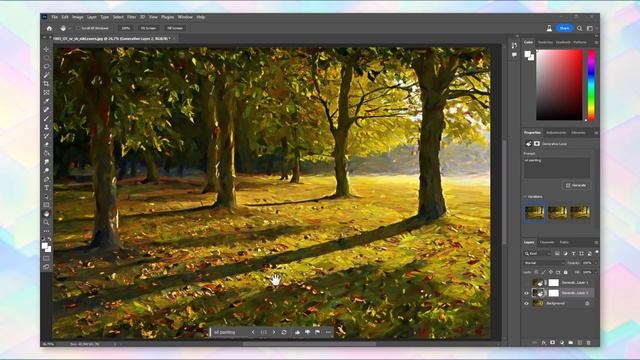Open the Hand tool preset picker arrow
Image resolution: width=640 pixels, height=360 pixels.
pos(70,28)
